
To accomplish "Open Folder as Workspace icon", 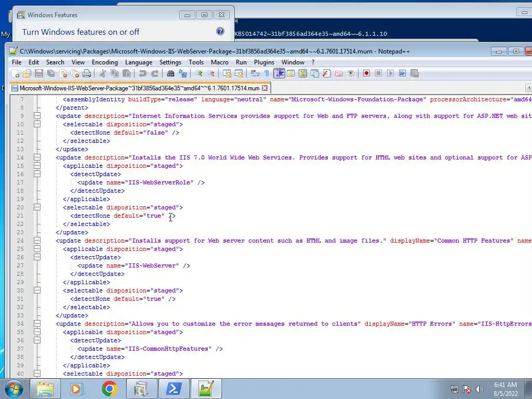I will (339, 74).
